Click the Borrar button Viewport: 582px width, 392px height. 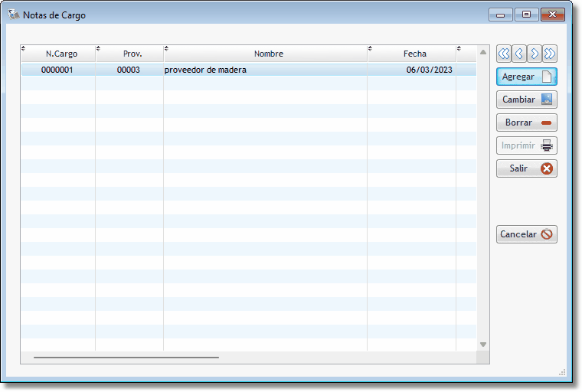[527, 122]
